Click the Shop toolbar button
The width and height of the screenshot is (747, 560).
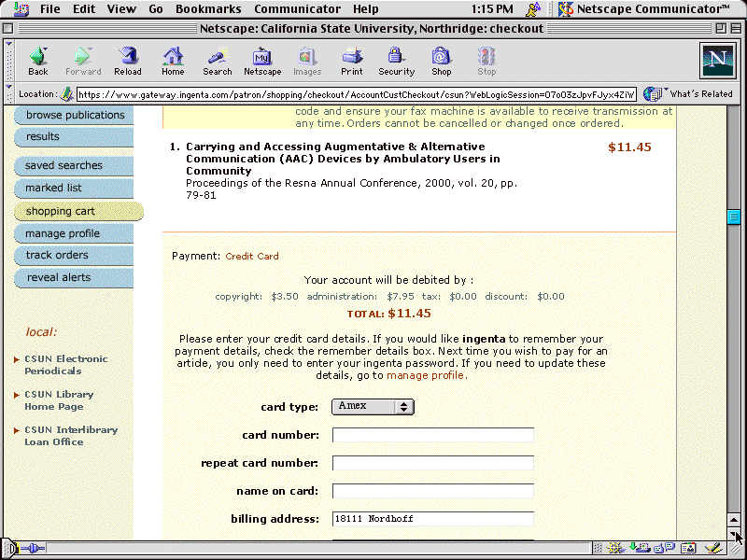pyautogui.click(x=441, y=62)
